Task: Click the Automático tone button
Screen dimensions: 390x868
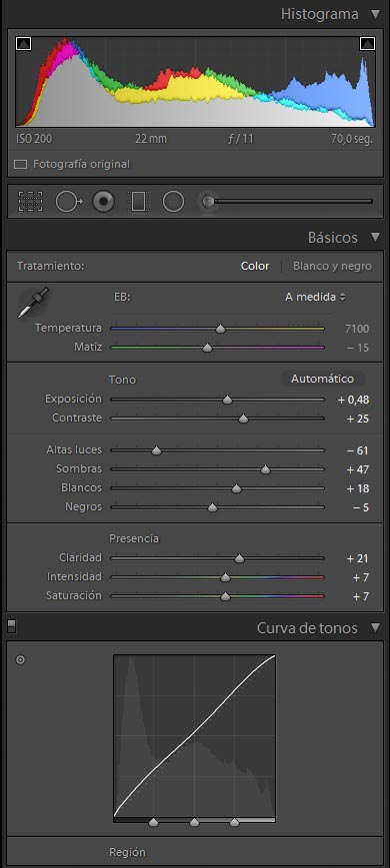Action: pyautogui.click(x=322, y=380)
